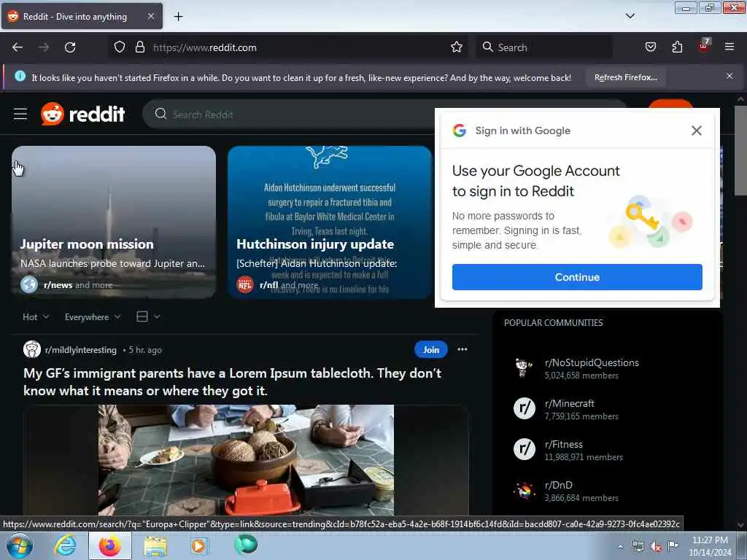The height and width of the screenshot is (560, 747).
Task: Open the r/nfl community link
Action: tap(268, 285)
